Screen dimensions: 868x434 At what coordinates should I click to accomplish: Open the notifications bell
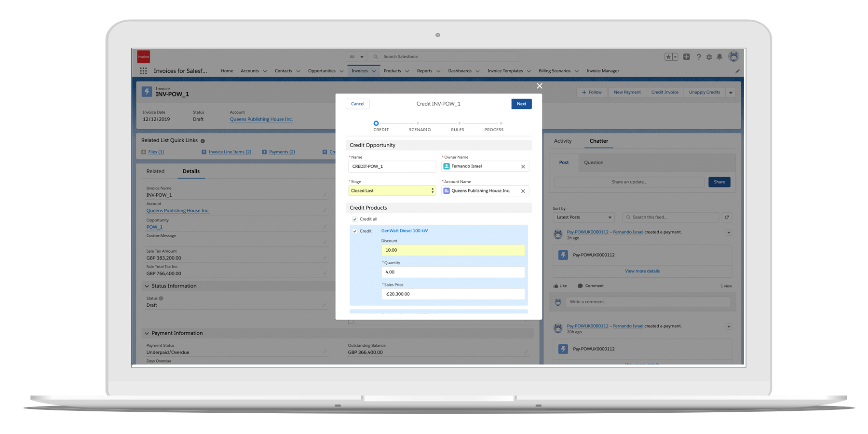(x=719, y=57)
